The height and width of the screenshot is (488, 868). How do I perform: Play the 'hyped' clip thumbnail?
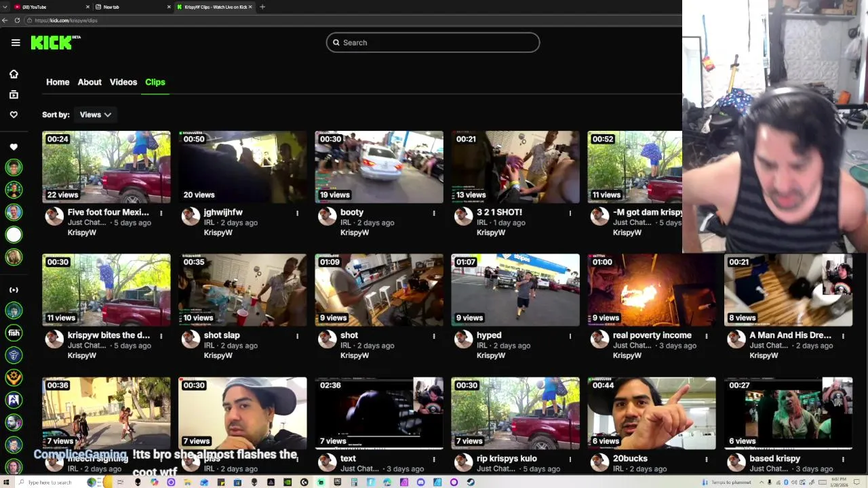coord(515,290)
